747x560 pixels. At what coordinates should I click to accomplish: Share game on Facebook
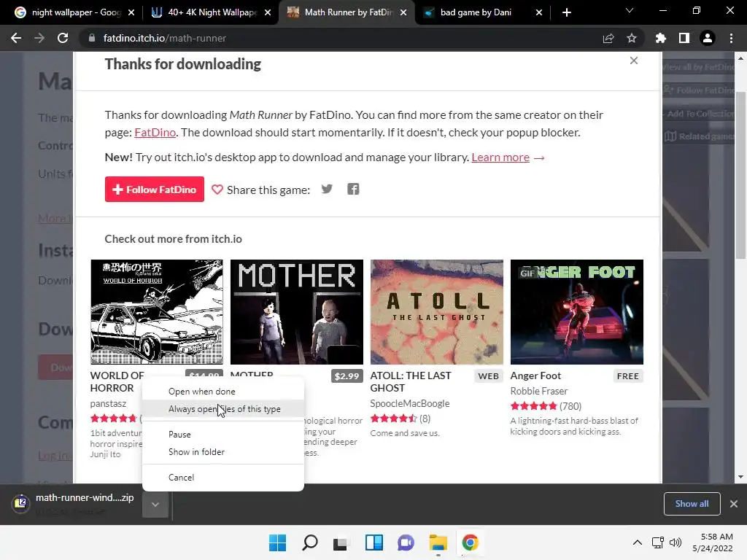pyautogui.click(x=353, y=189)
